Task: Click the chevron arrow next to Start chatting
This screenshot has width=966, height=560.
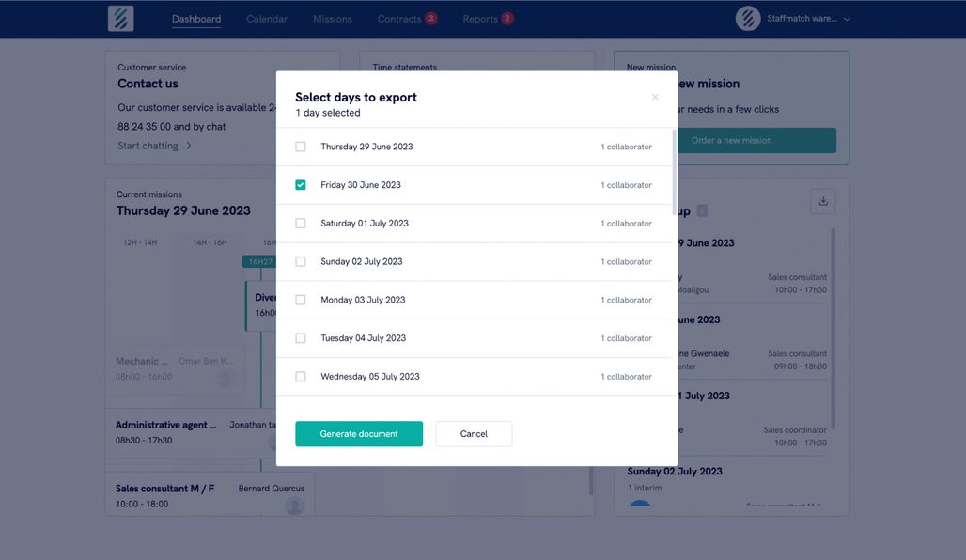Action: point(187,146)
